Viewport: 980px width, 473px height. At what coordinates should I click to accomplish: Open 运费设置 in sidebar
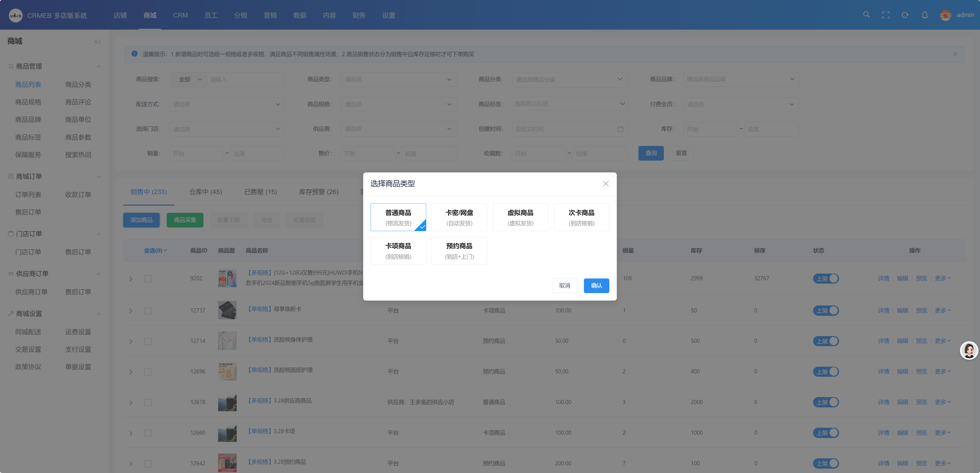[78, 332]
